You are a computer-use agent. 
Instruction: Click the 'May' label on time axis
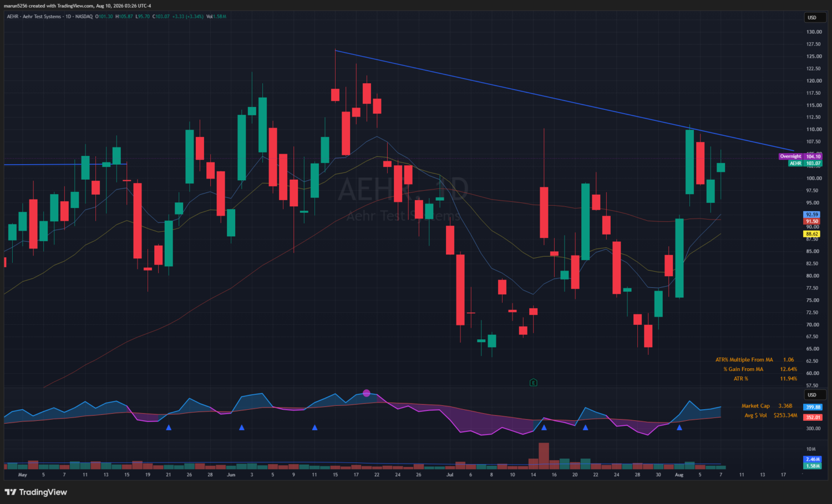tap(23, 475)
